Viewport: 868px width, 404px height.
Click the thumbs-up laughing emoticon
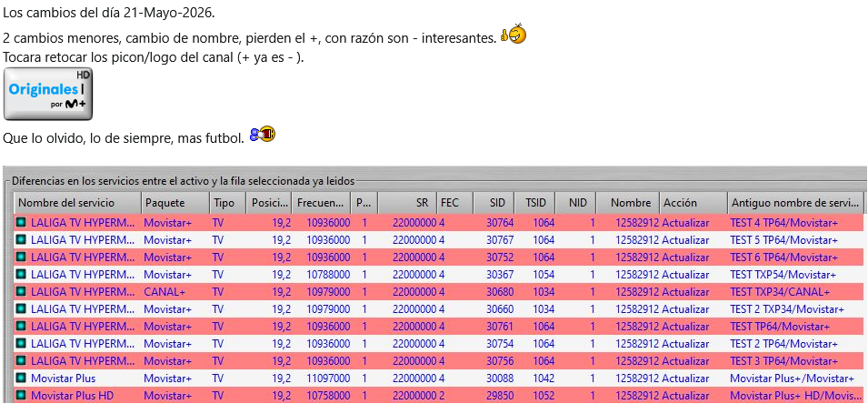tap(513, 35)
